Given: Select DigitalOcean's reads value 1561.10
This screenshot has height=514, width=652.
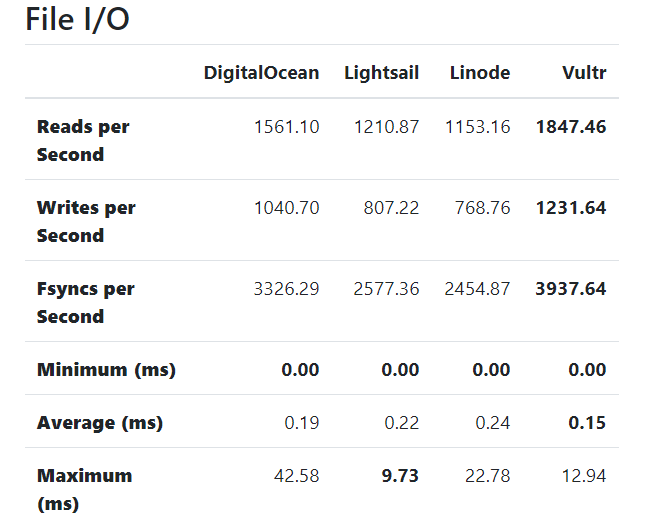Looking at the screenshot, I should point(287,127).
